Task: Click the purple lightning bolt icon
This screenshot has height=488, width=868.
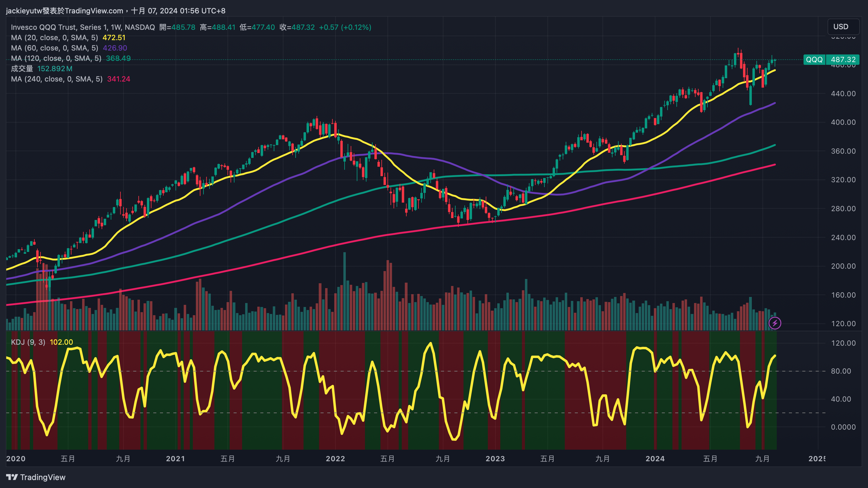Action: [775, 323]
